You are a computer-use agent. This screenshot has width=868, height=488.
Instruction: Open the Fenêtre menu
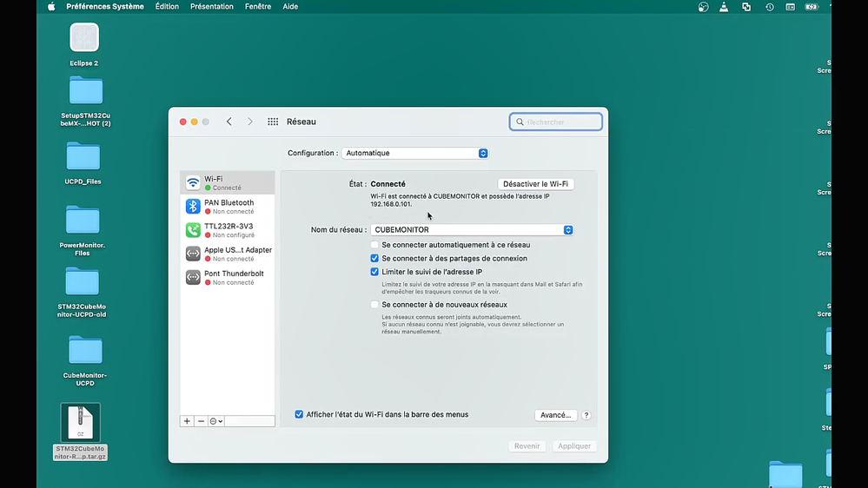coord(258,7)
